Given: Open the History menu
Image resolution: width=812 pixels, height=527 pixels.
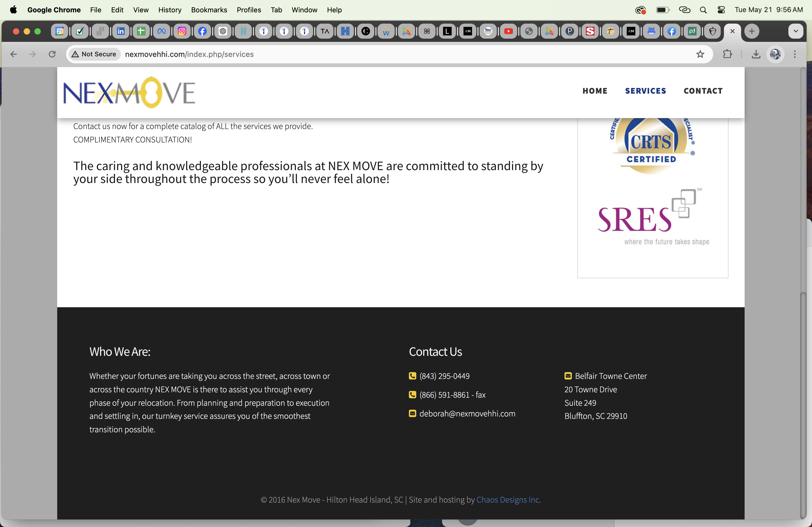Looking at the screenshot, I should click(169, 10).
